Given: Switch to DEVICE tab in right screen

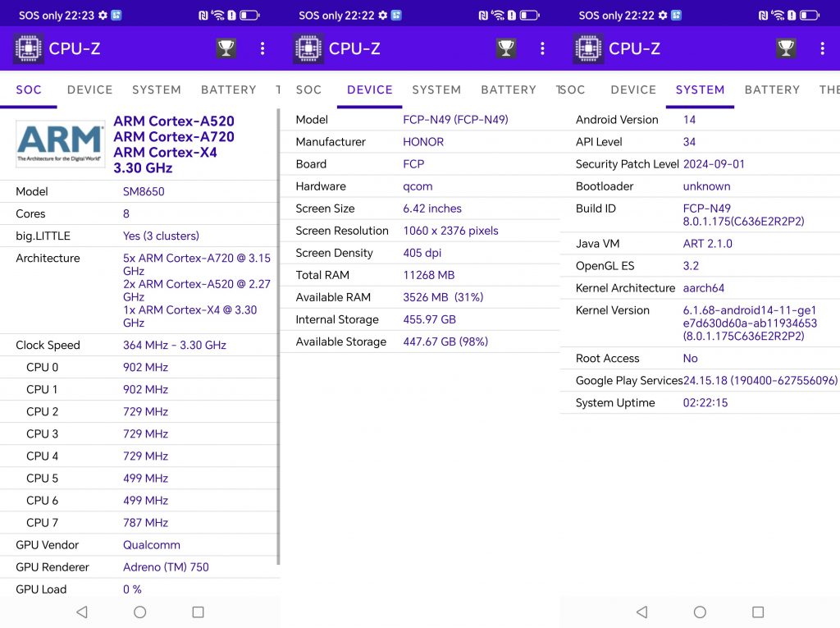Looking at the screenshot, I should click(633, 89).
